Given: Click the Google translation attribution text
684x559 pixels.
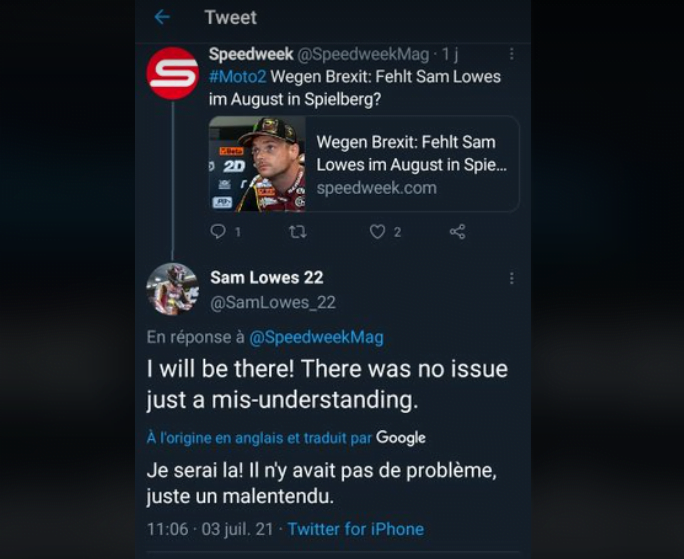Looking at the screenshot, I should pos(400,438).
